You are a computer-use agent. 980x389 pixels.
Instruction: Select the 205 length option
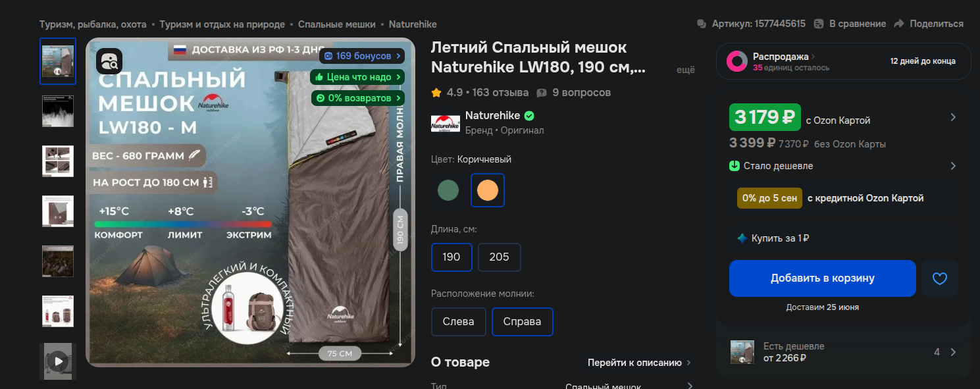[499, 257]
